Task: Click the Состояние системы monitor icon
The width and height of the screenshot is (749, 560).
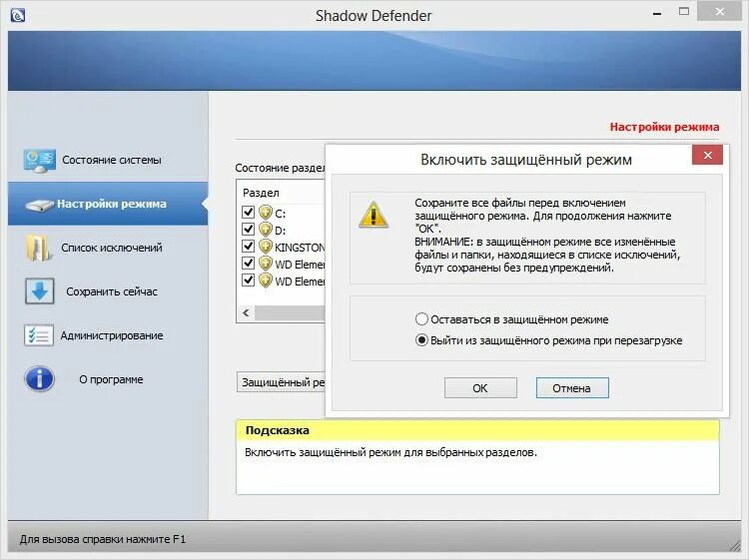Action: tap(40, 161)
